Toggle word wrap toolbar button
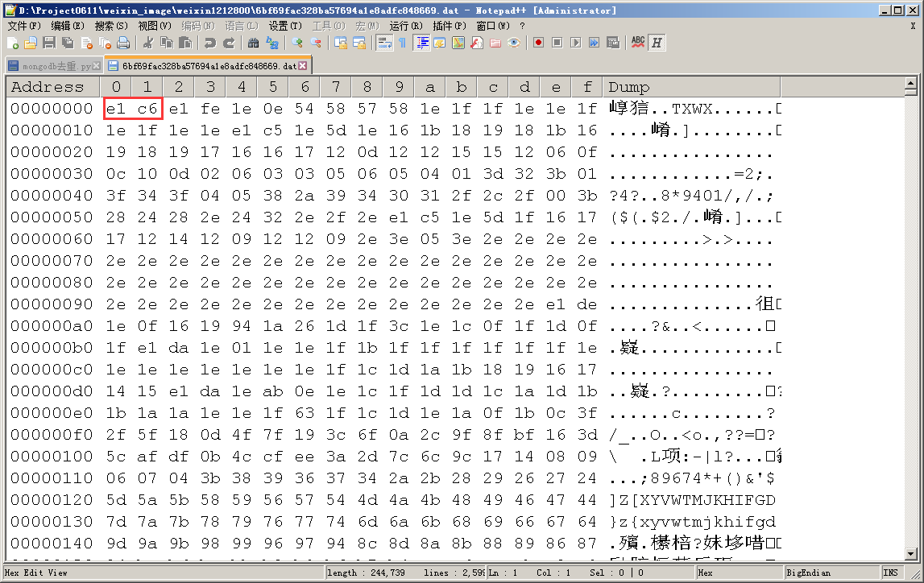Image resolution: width=924 pixels, height=583 pixels. tap(384, 43)
